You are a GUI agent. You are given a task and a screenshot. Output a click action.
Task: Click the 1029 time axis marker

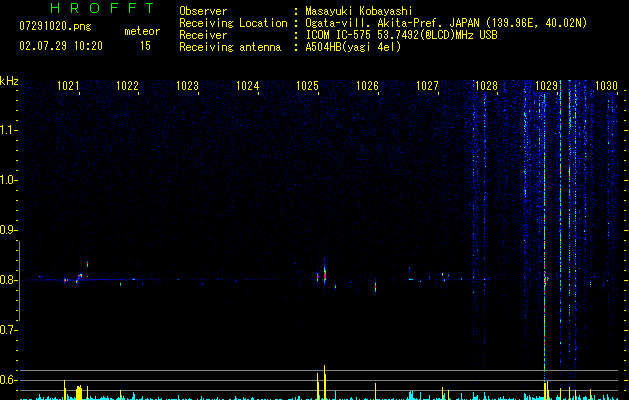(x=546, y=86)
